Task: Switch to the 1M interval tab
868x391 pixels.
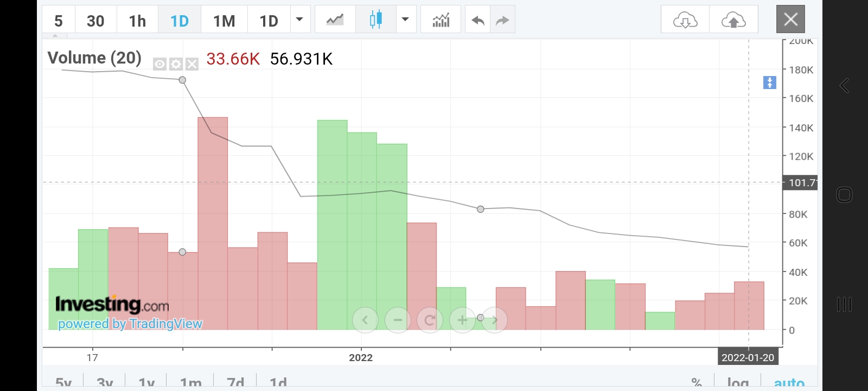Action: click(x=224, y=21)
